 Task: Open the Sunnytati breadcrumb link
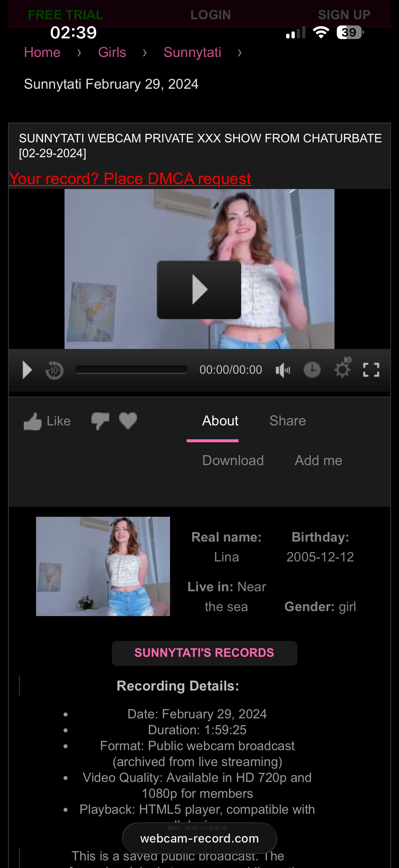click(x=192, y=52)
